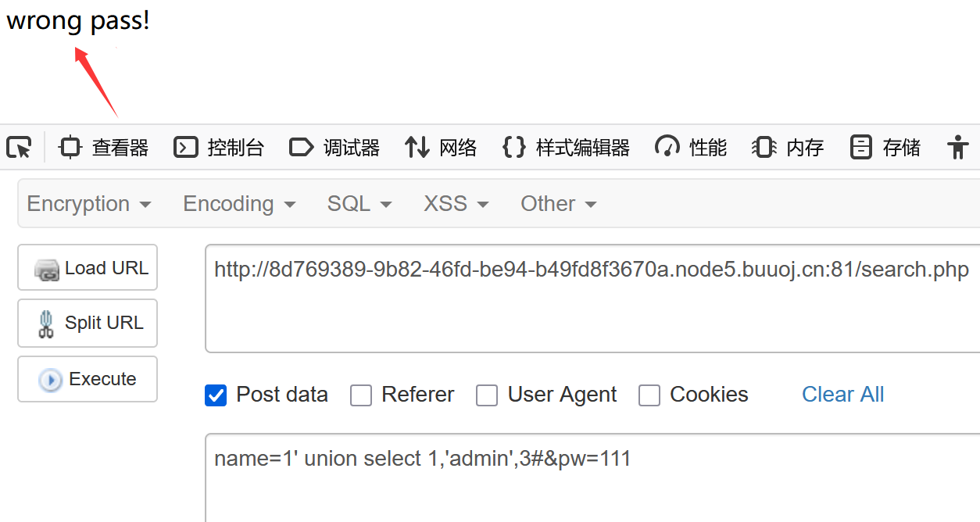980x522 pixels.
Task: Activate the element picker cursor icon
Action: coord(19,147)
